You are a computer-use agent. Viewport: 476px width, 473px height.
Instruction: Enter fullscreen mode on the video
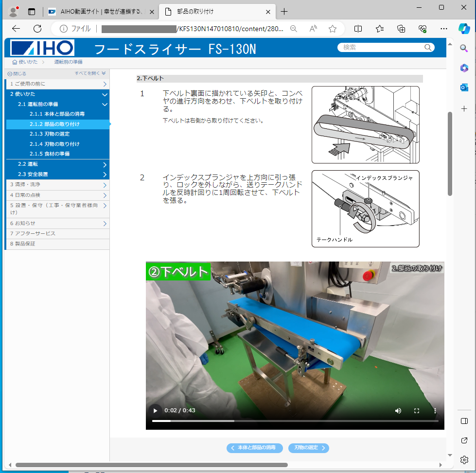(417, 410)
